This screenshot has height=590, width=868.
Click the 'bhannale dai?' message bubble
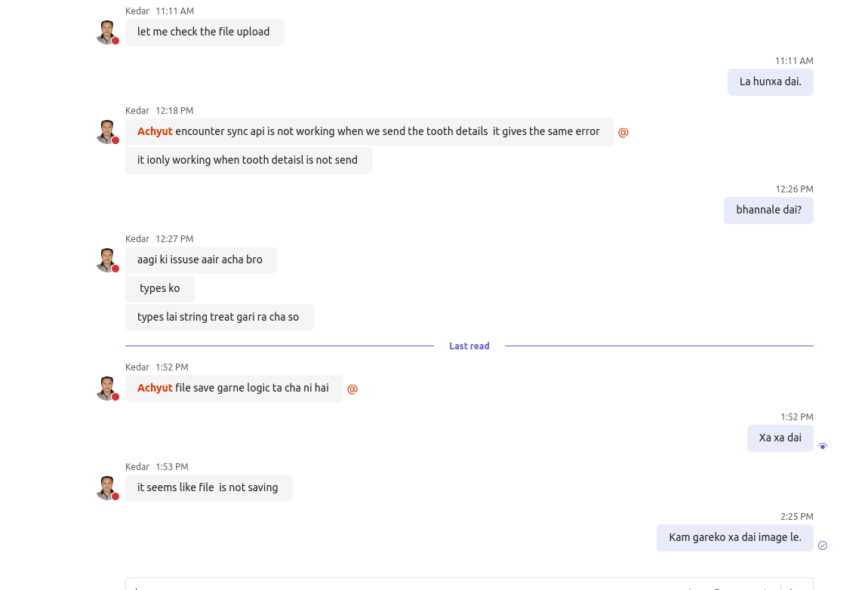pyautogui.click(x=768, y=210)
